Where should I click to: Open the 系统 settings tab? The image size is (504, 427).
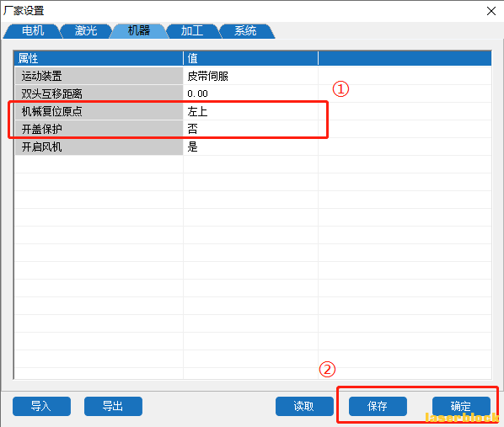(x=245, y=31)
